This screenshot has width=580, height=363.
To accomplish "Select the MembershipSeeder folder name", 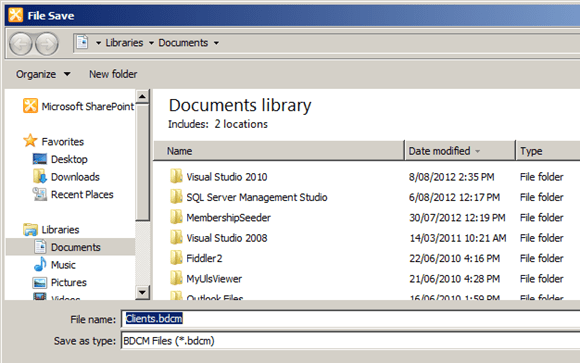I will (228, 218).
